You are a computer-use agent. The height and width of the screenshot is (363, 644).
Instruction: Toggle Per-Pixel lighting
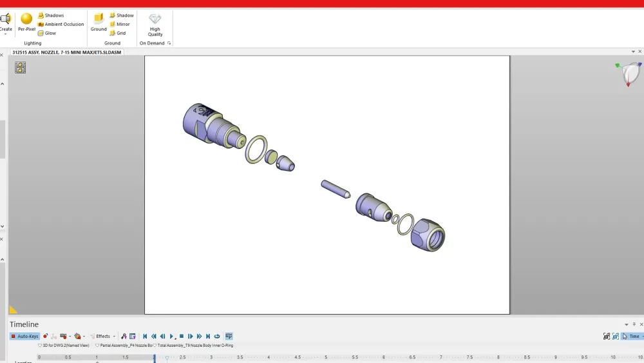[x=26, y=22]
